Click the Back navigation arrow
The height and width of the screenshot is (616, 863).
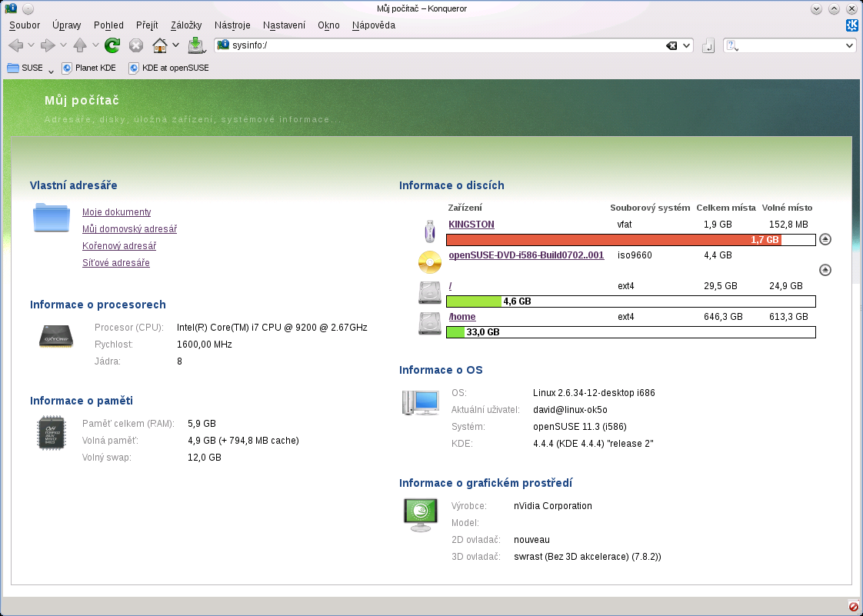[x=15, y=45]
